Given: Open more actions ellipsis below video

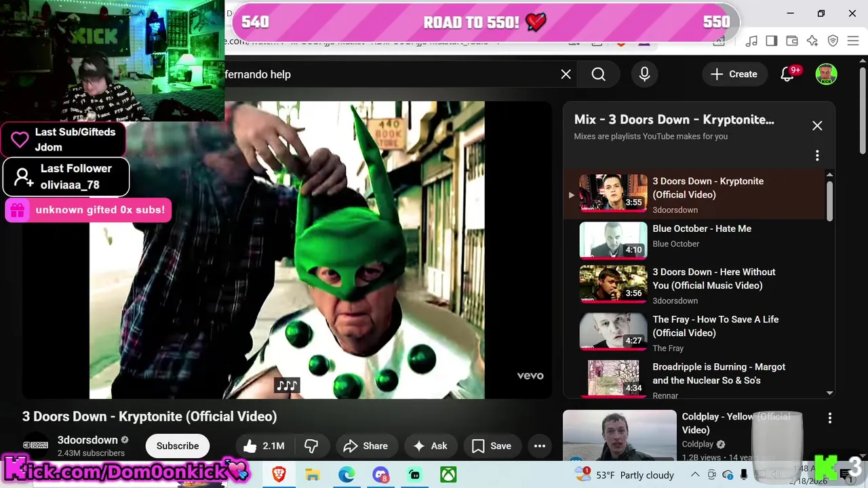Looking at the screenshot, I should click(x=540, y=446).
